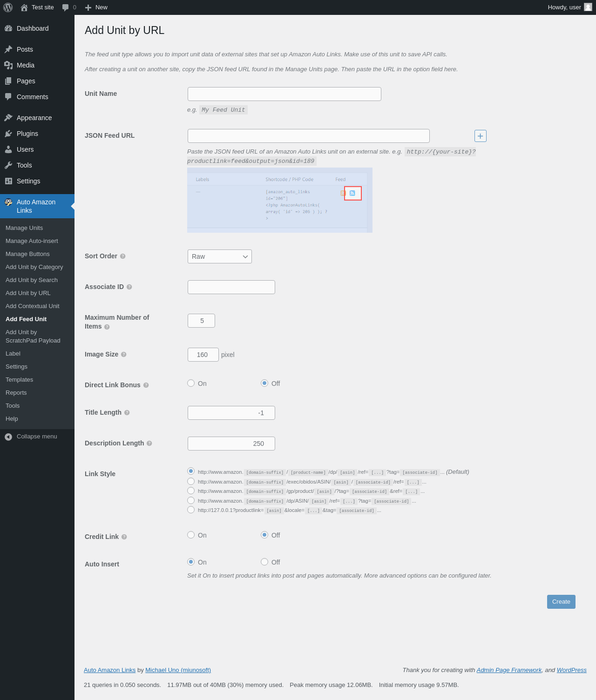
Task: Click the Description Length field
Action: pos(231,444)
